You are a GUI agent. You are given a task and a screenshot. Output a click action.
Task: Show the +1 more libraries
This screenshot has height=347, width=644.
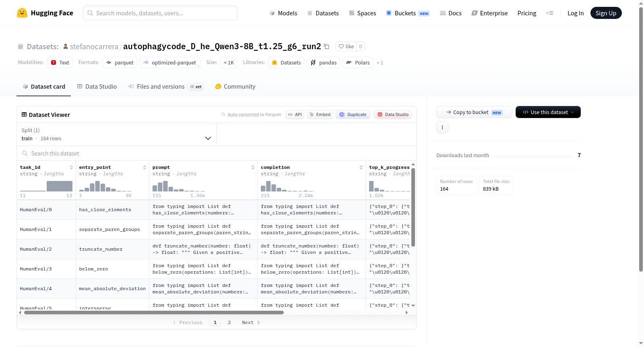[x=380, y=62]
